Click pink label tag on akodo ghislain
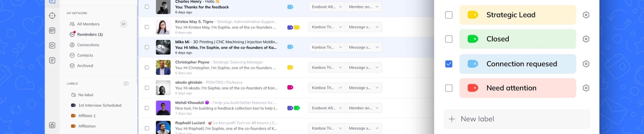This screenshot has height=134, width=644. click(290, 88)
